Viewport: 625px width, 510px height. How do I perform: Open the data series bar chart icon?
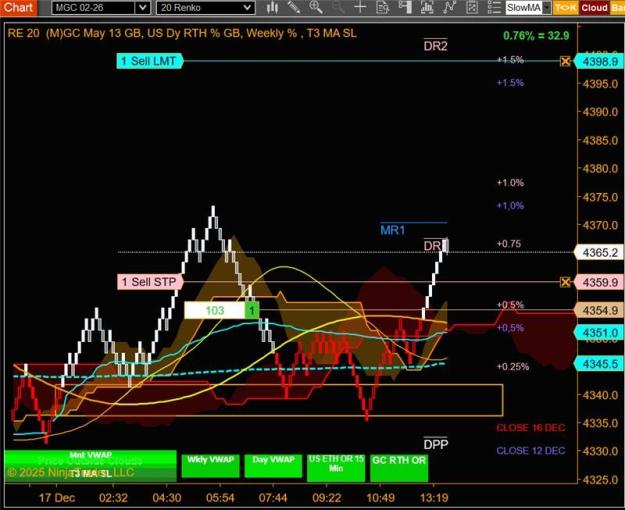(x=427, y=7)
